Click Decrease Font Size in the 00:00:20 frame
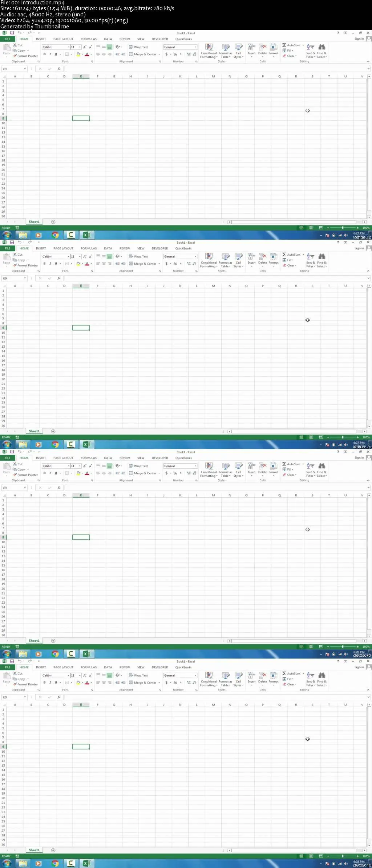This screenshot has height=868, width=372. click(90, 257)
